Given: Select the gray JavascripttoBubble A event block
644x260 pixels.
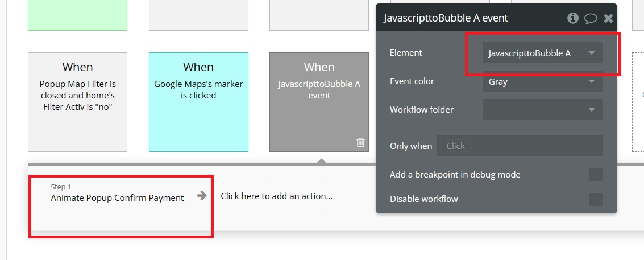Looking at the screenshot, I should [319, 102].
